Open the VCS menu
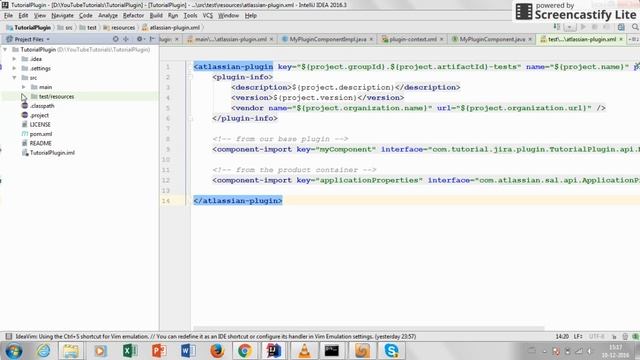Screen dimensions: 640x360 click(208, 16)
